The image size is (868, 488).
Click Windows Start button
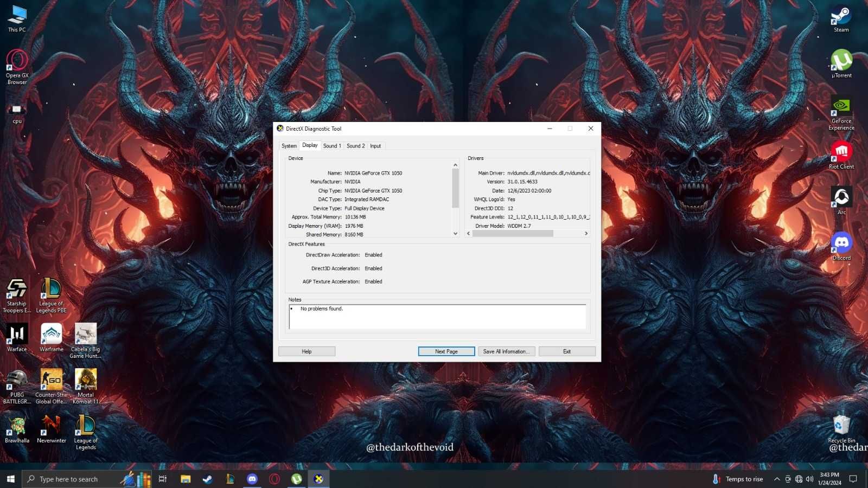click(11, 479)
